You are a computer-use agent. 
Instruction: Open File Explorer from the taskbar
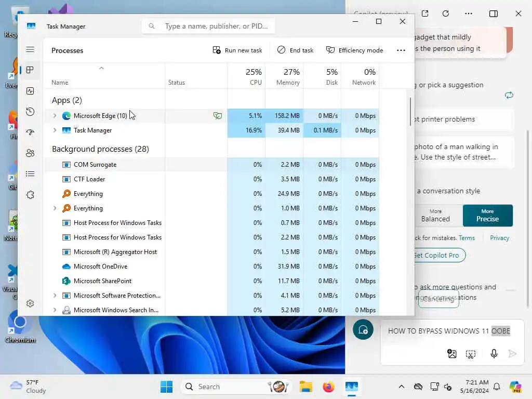[305, 387]
